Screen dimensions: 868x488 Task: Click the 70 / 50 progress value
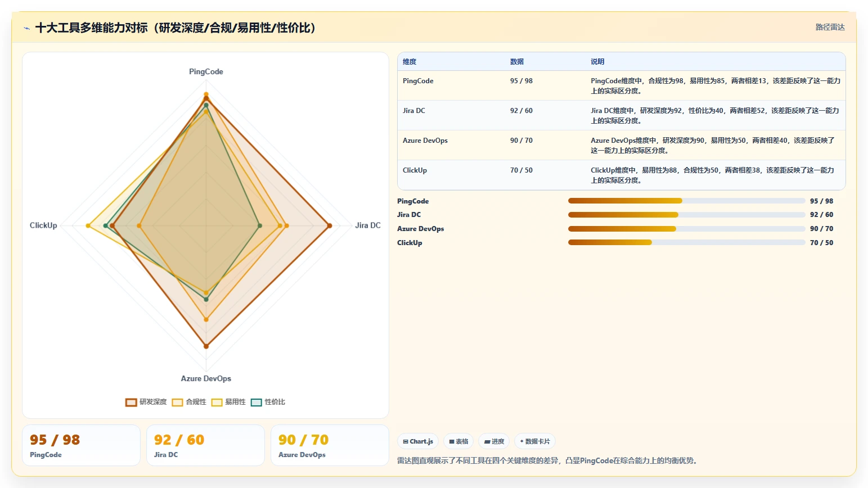click(x=821, y=243)
